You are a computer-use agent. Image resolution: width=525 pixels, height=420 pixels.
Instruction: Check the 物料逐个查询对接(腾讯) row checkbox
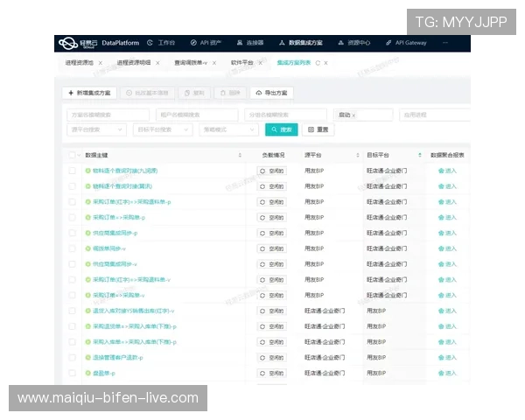click(x=72, y=186)
